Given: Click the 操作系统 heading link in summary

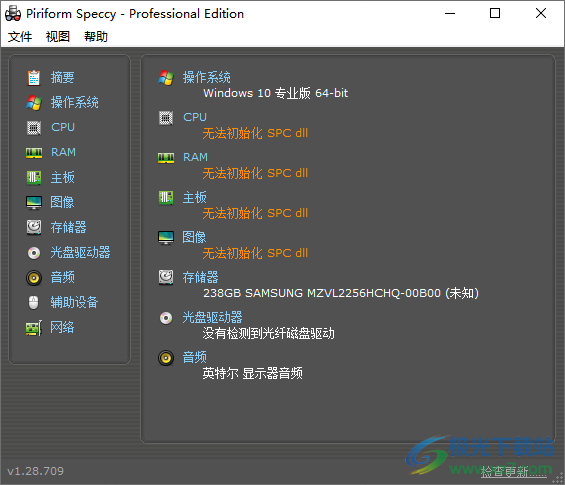Looking at the screenshot, I should (x=206, y=77).
